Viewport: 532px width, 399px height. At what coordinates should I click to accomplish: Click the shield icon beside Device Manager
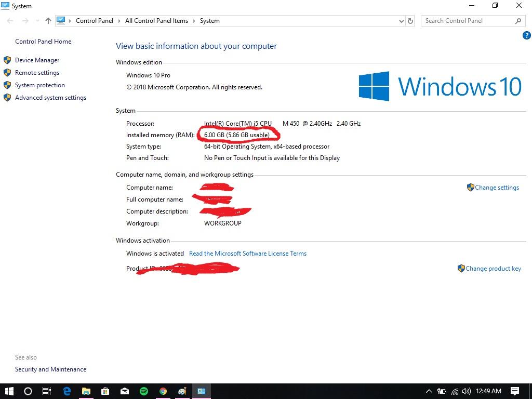tap(7, 60)
